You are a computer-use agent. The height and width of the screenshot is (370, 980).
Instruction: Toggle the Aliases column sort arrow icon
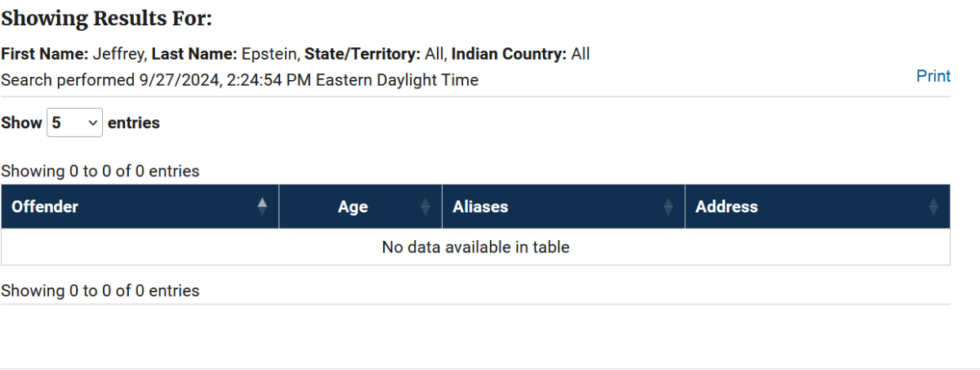pos(668,207)
